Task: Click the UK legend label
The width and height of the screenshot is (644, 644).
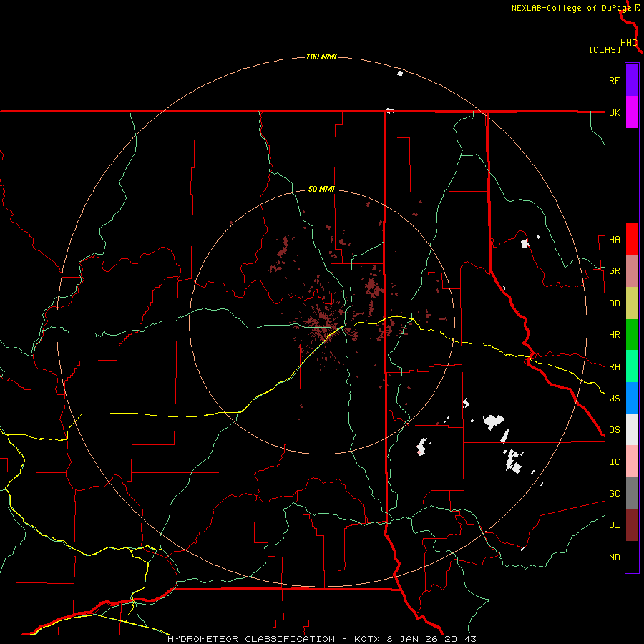Action: point(614,112)
